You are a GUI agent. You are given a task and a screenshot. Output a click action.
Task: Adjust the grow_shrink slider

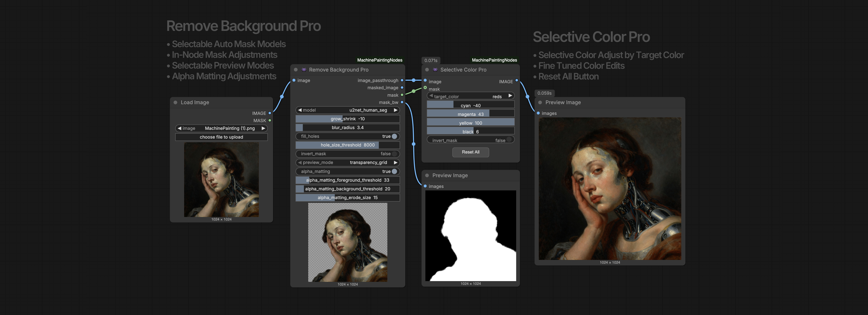point(348,119)
